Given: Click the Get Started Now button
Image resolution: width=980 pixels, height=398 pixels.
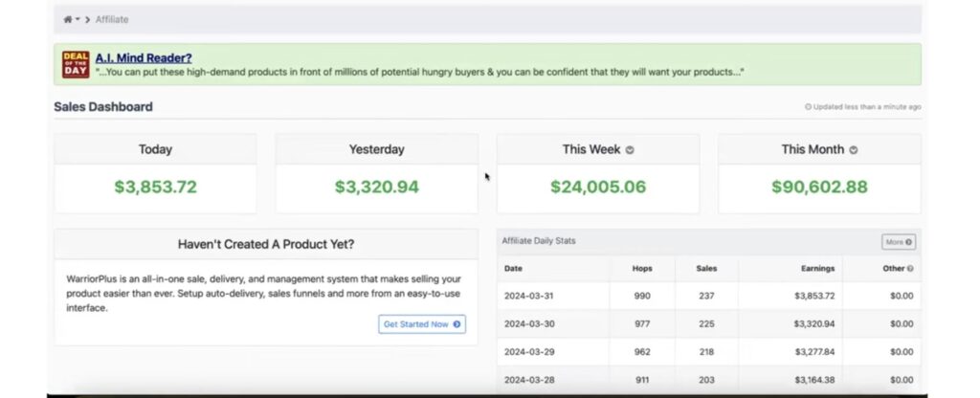Looking at the screenshot, I should click(x=422, y=324).
